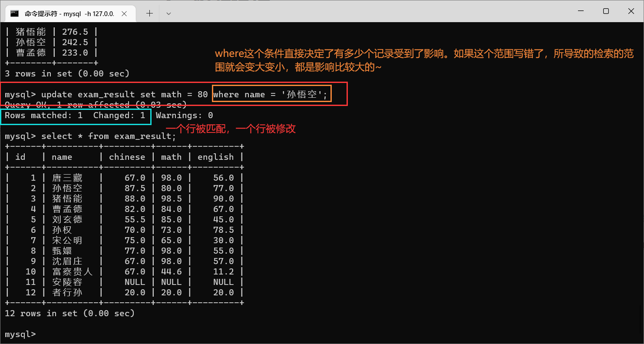Select the 命令提示符 mysql tab
Viewport: 644px width, 344px height.
coord(71,13)
